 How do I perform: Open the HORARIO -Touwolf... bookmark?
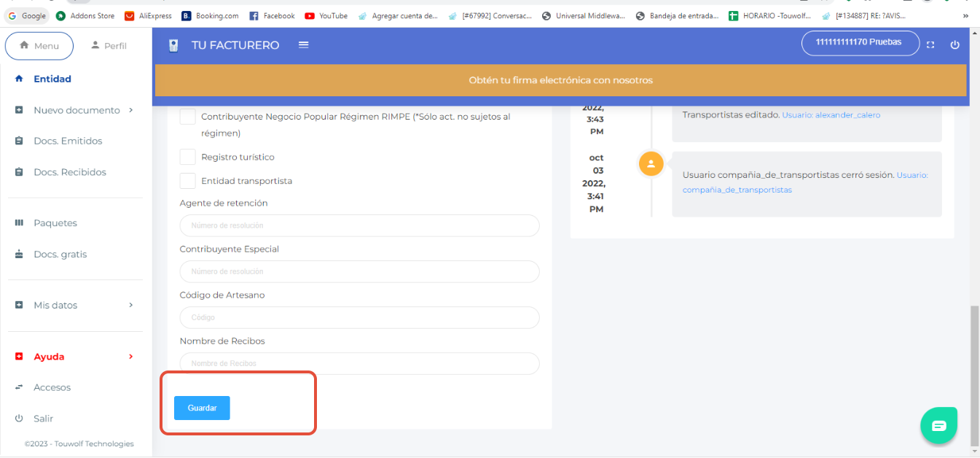click(x=769, y=15)
